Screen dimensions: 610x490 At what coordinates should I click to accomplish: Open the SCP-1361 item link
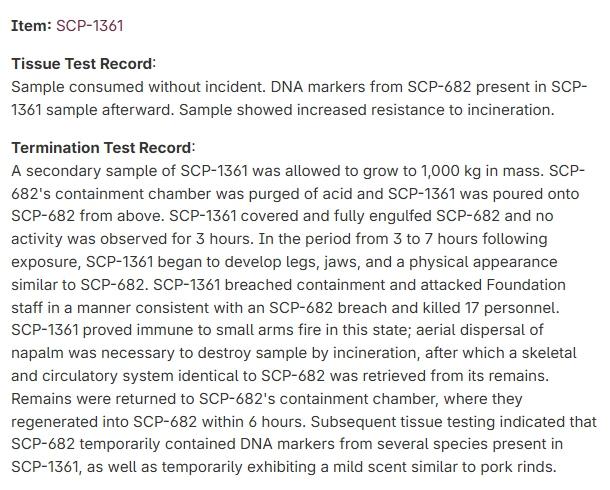tap(89, 26)
